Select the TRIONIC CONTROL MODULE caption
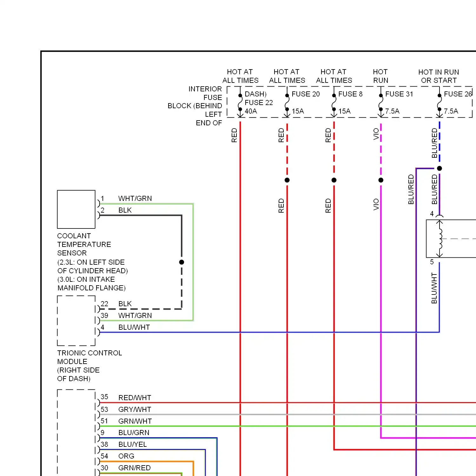The width and height of the screenshot is (476, 476). coord(89,357)
